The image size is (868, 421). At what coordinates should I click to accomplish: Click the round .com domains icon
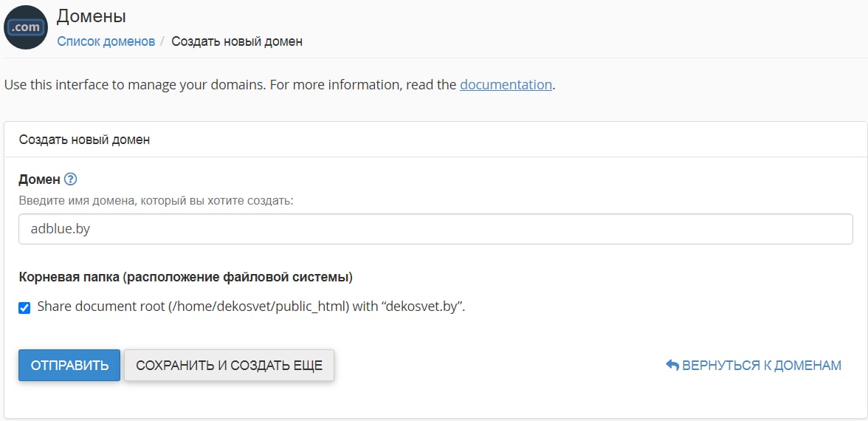(25, 27)
